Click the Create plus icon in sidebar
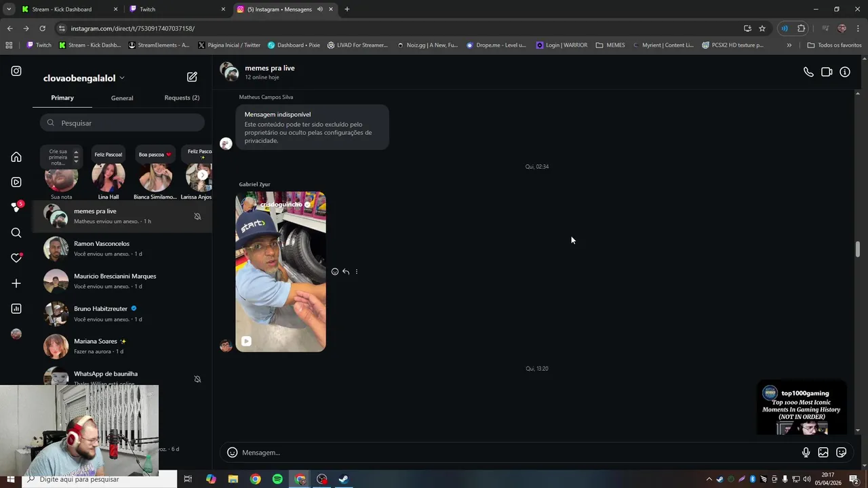 (x=16, y=283)
